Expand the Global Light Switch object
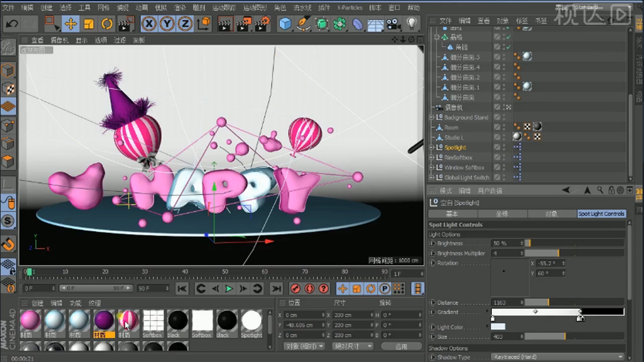This screenshot has width=644, height=362. [432, 178]
